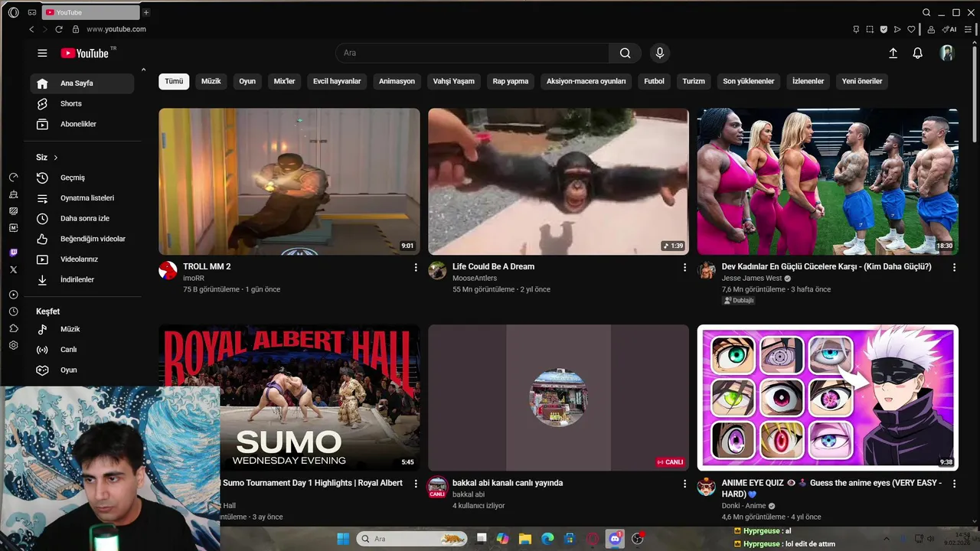Open İndirilenler in the sidebar
Viewport: 980px width, 551px height.
coord(82,279)
